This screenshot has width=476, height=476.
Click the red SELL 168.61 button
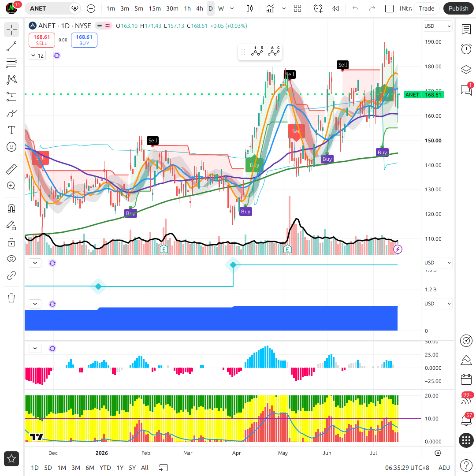click(42, 40)
